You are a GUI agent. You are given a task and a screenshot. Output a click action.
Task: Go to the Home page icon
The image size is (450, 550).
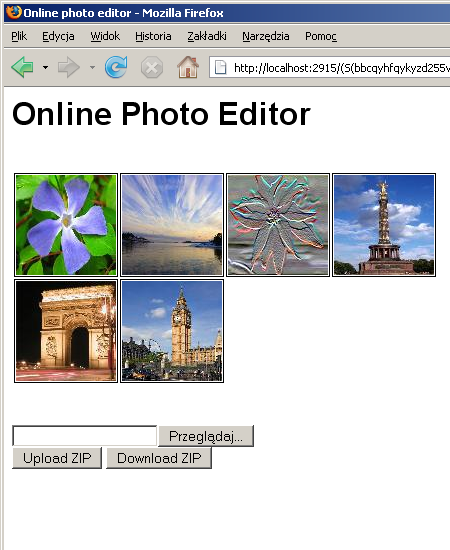tap(188, 67)
